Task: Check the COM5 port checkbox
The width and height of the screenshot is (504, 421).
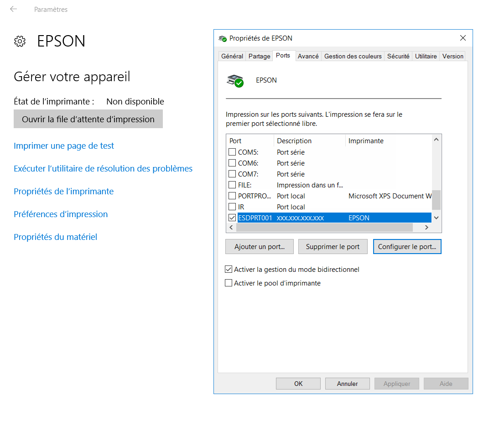Action: (232, 152)
